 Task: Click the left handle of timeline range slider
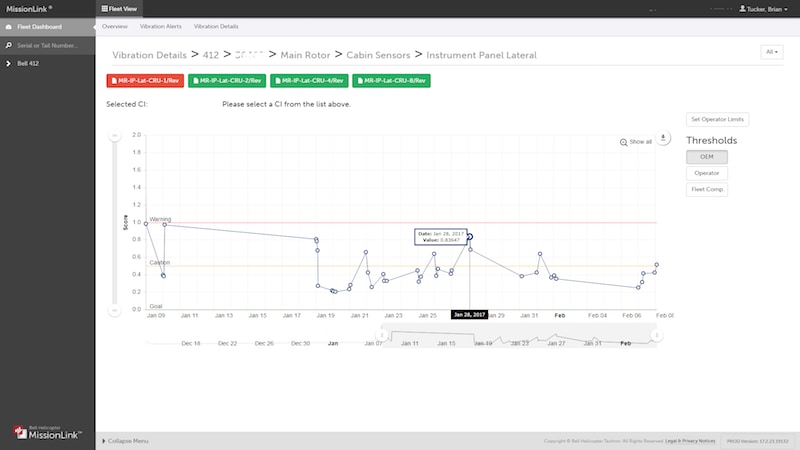pyautogui.click(x=378, y=335)
